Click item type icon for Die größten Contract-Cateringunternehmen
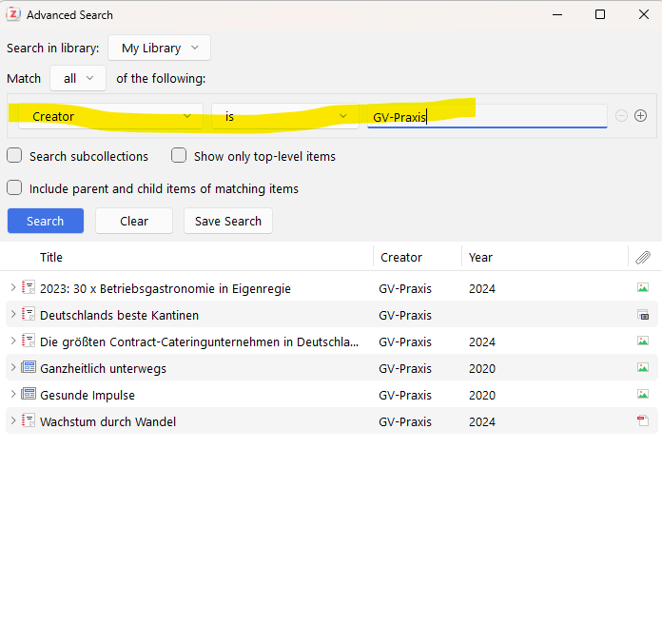Viewport: 662px width, 644px height. coord(29,342)
